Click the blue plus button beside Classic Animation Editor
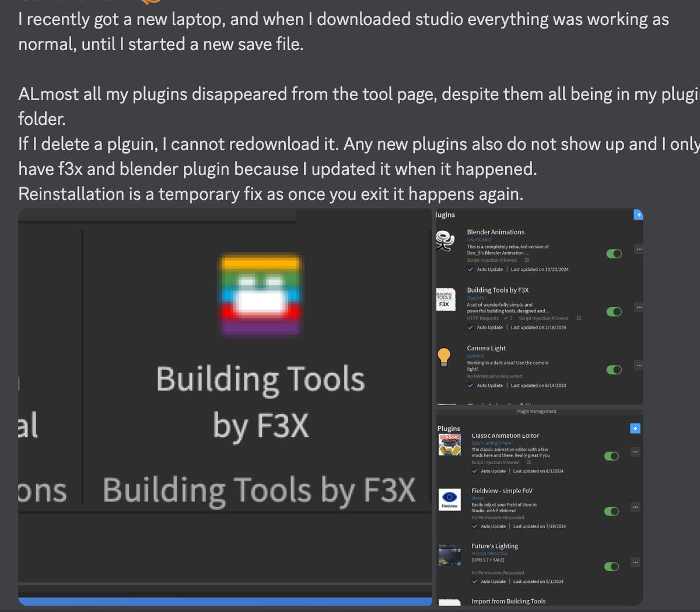Screen dimensions: 700x612 [635, 428]
